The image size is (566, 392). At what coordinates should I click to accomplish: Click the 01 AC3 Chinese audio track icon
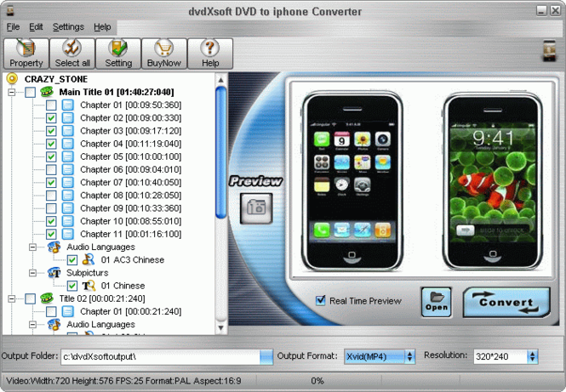click(x=89, y=259)
